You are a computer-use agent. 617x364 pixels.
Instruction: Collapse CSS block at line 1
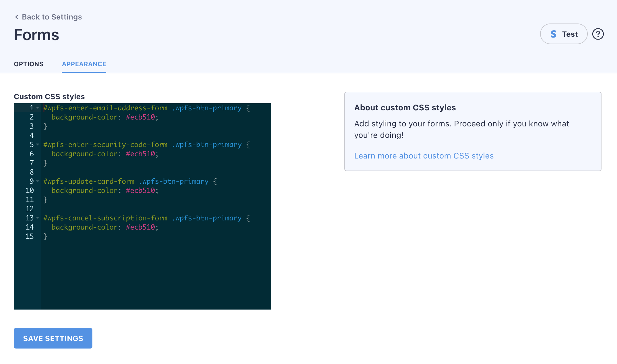point(38,108)
